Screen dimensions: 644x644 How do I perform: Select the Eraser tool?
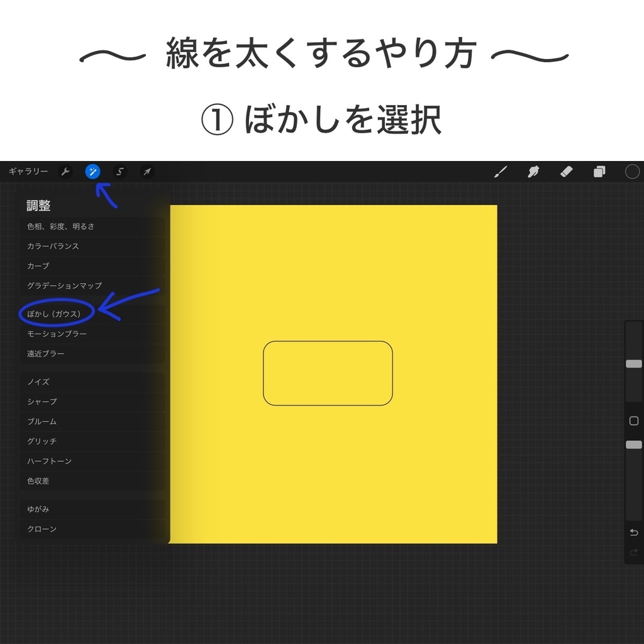pos(565,171)
